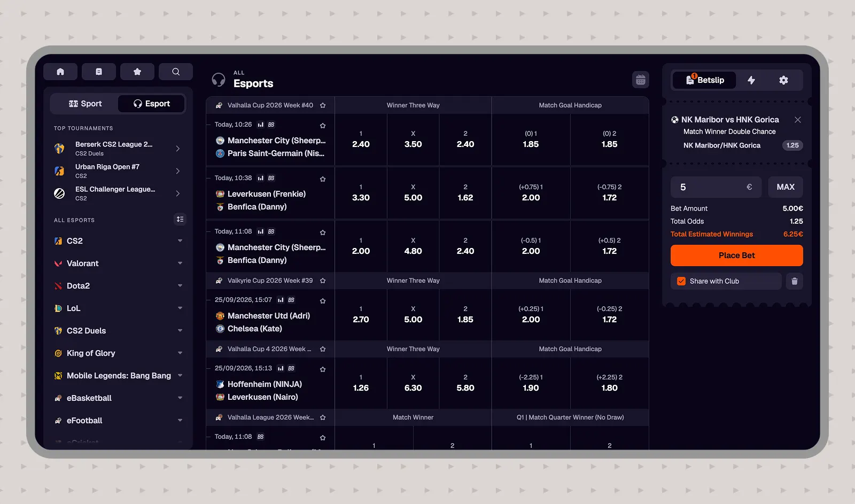Open Urban Riga Open #7 tournament

119,171
